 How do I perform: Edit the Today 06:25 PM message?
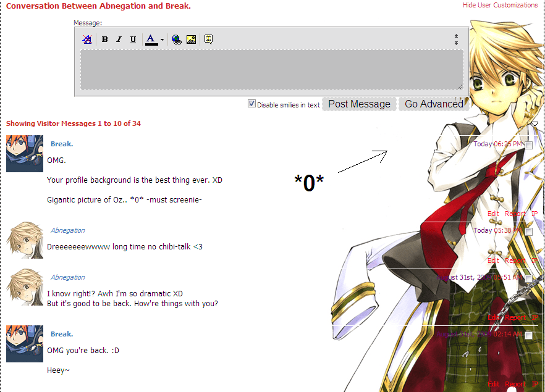tap(493, 214)
